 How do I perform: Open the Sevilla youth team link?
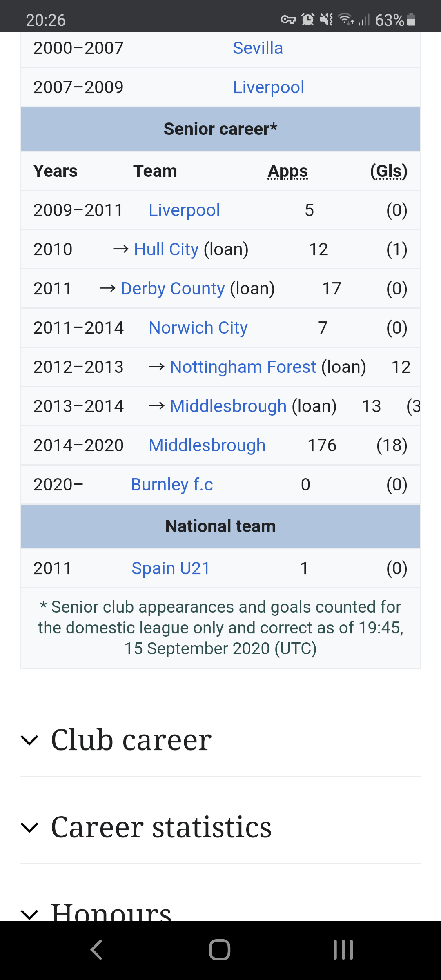point(258,48)
